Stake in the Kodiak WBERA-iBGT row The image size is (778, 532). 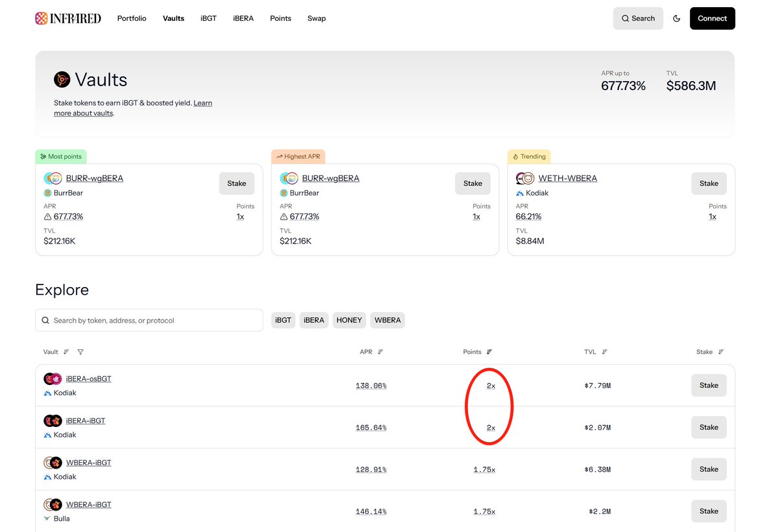tap(709, 469)
